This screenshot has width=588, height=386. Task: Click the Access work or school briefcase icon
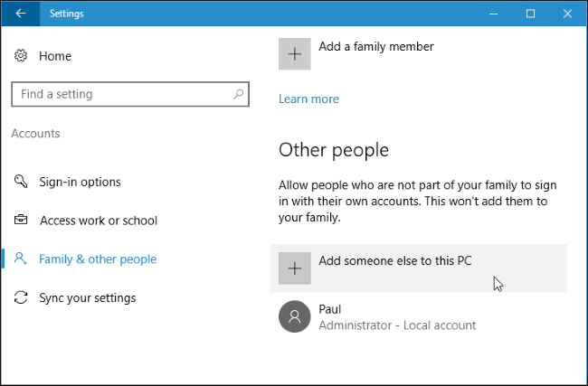(x=21, y=221)
